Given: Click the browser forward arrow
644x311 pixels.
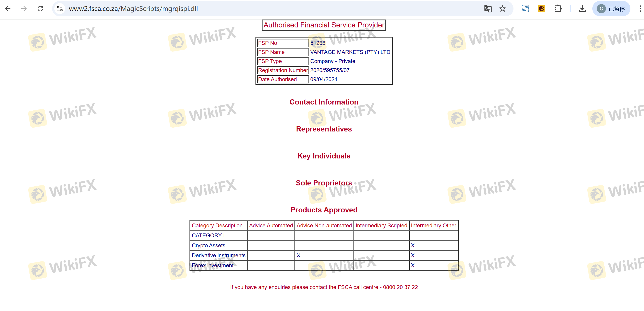Looking at the screenshot, I should coord(24,9).
